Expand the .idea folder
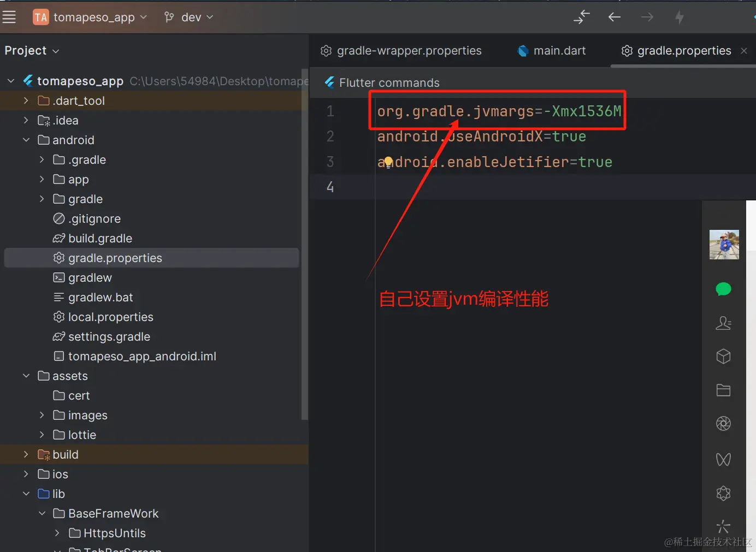The height and width of the screenshot is (552, 756). (x=26, y=120)
